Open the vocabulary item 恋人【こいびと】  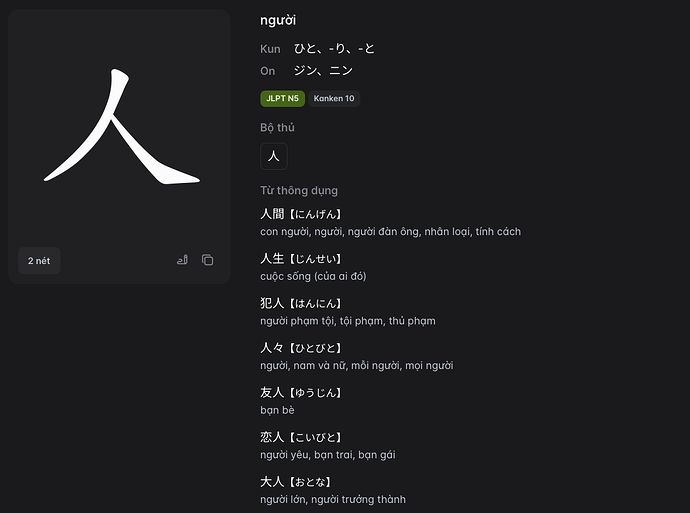pos(302,437)
